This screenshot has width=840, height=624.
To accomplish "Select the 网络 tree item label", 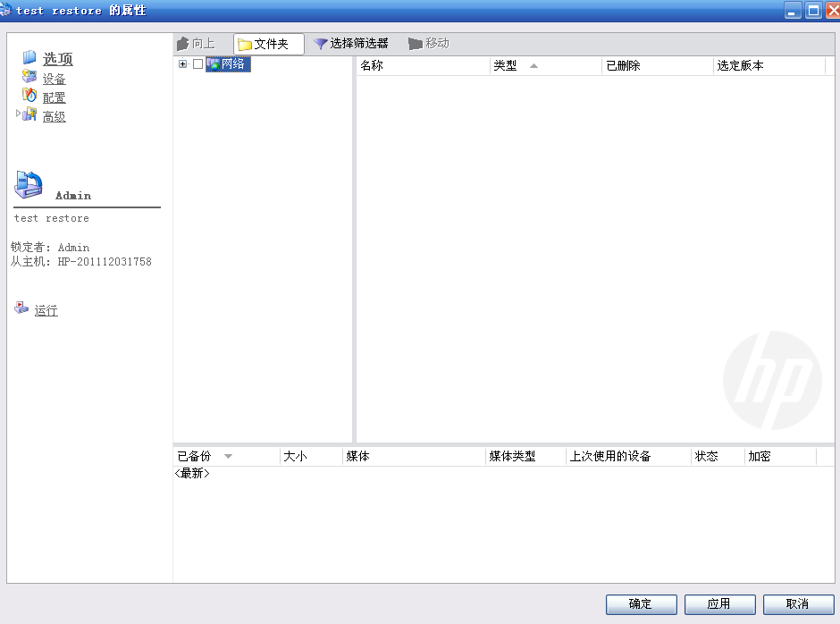I will pyautogui.click(x=233, y=64).
